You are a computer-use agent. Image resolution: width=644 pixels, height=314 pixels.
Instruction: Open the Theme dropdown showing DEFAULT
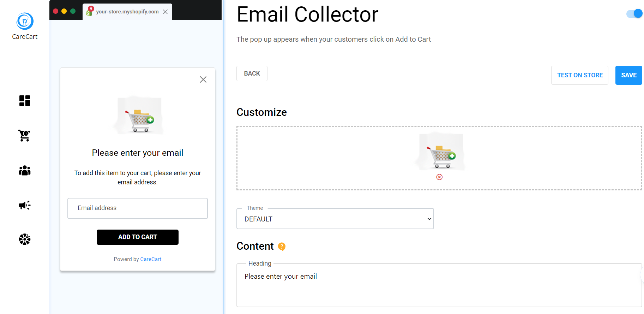(x=335, y=219)
